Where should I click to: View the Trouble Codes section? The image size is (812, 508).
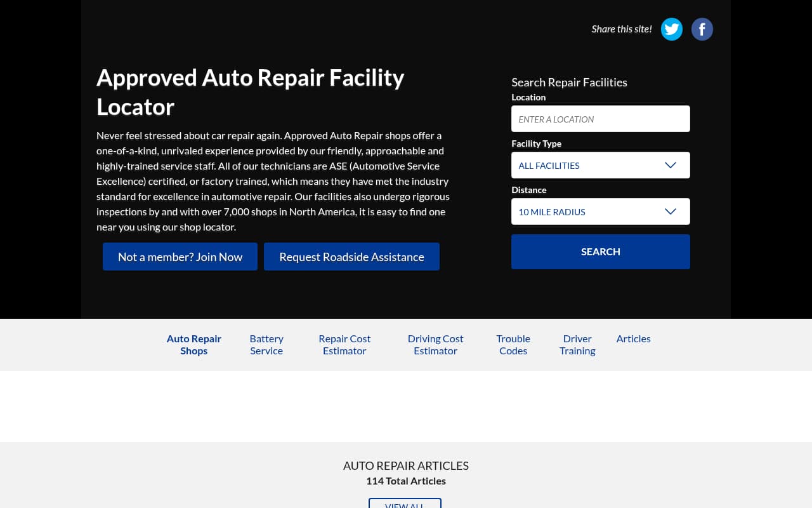coord(513,344)
